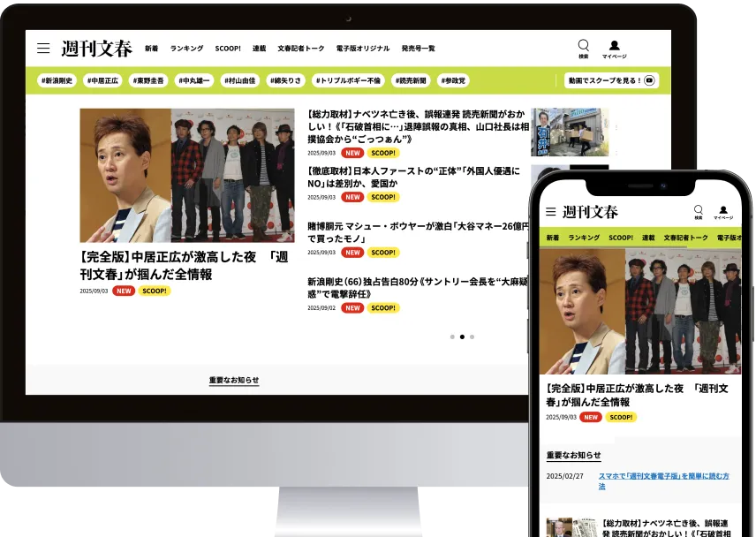This screenshot has height=537, width=756.
Task: Click the first carousel pagination dot
Action: click(x=452, y=337)
